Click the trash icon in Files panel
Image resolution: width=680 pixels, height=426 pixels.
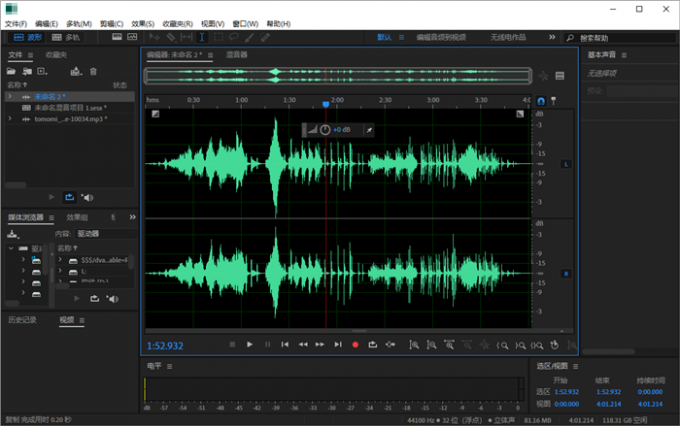click(93, 72)
